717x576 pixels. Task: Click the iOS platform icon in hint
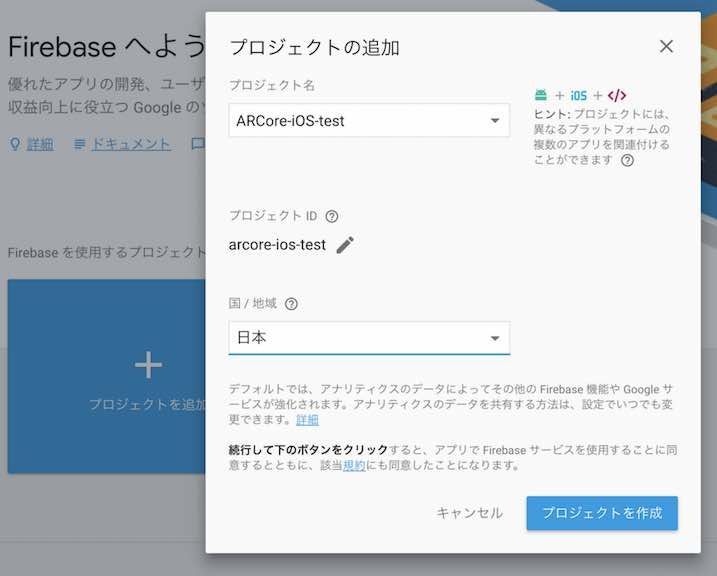tap(578, 96)
